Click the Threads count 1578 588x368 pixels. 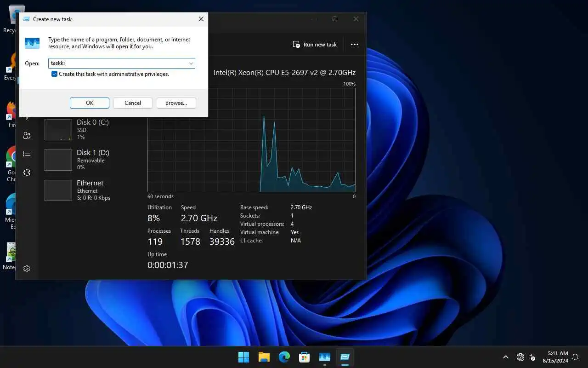190,241
